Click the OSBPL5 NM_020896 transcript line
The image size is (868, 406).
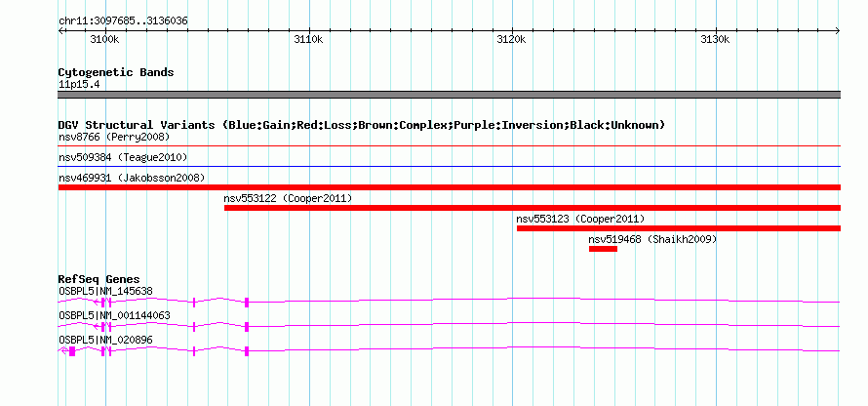pos(449,350)
